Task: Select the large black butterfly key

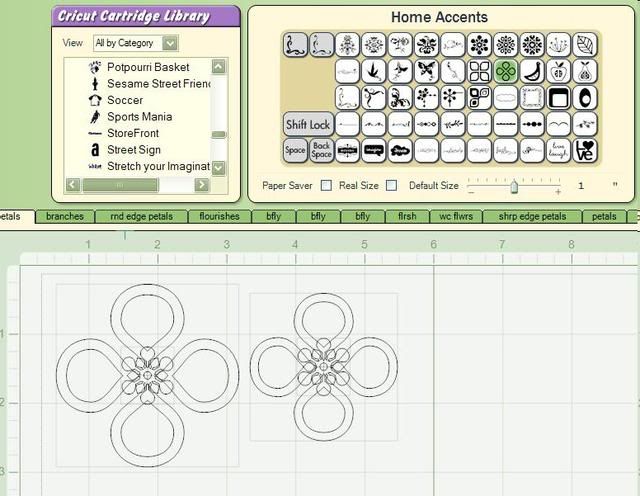Action: (x=426, y=71)
